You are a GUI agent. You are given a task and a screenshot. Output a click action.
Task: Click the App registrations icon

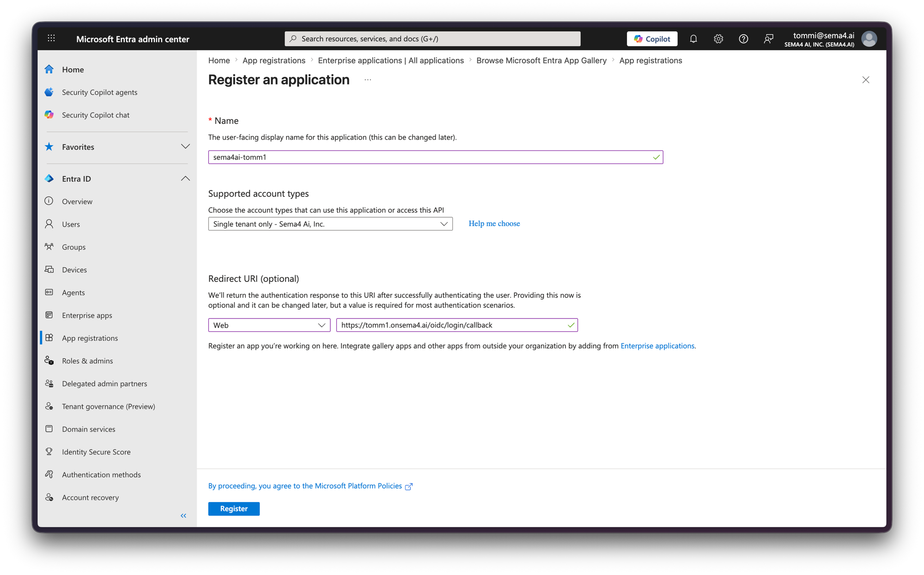[49, 337]
